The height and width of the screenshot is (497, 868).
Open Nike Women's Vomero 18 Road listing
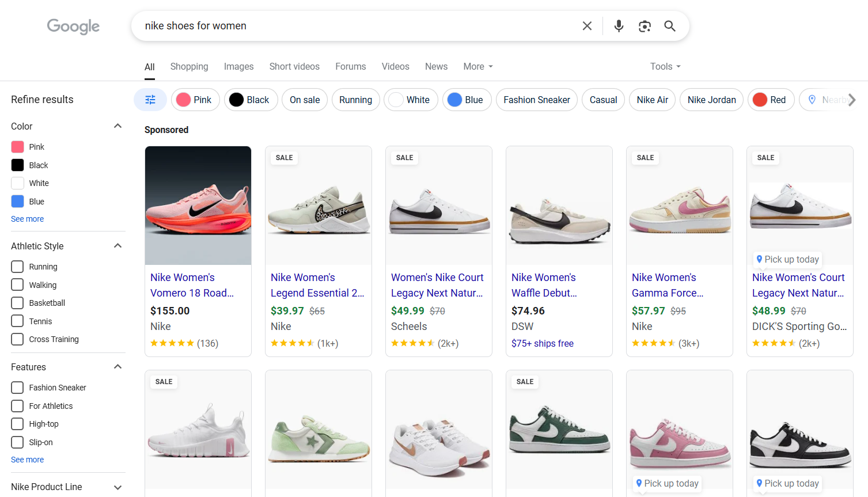click(x=192, y=285)
